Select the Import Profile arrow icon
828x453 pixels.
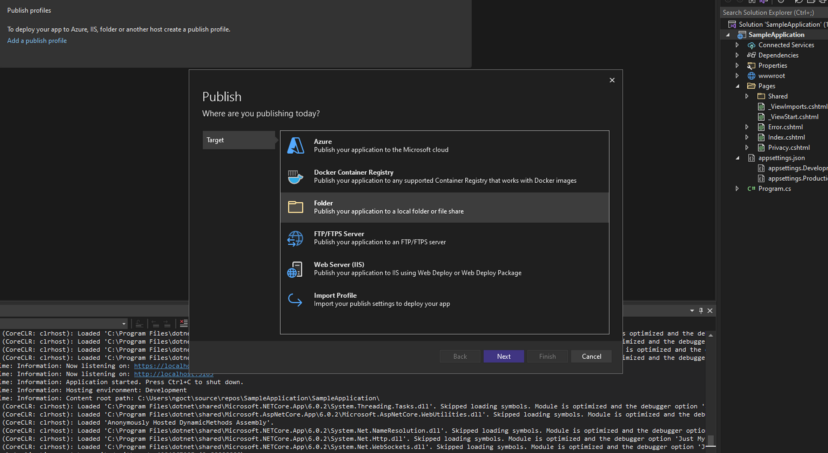[295, 300]
